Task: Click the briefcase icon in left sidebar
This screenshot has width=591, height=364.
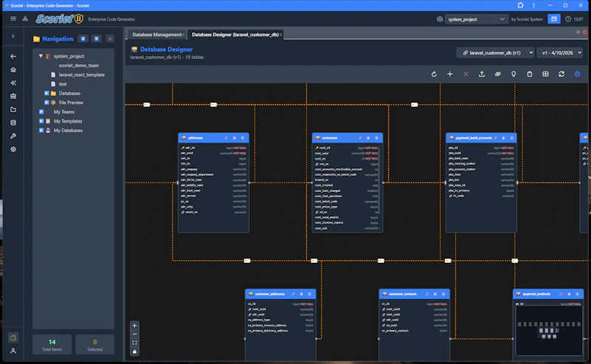Action: (x=13, y=96)
